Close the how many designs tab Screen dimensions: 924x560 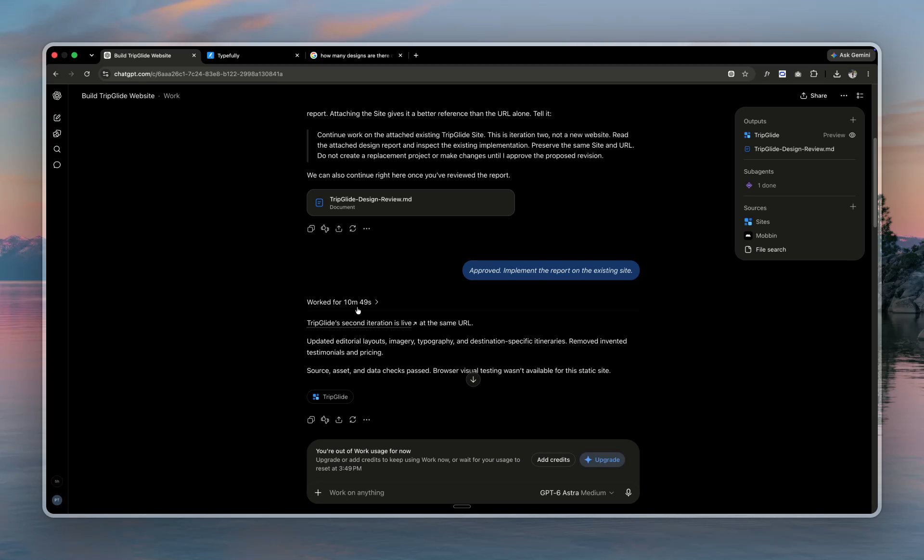coord(400,55)
